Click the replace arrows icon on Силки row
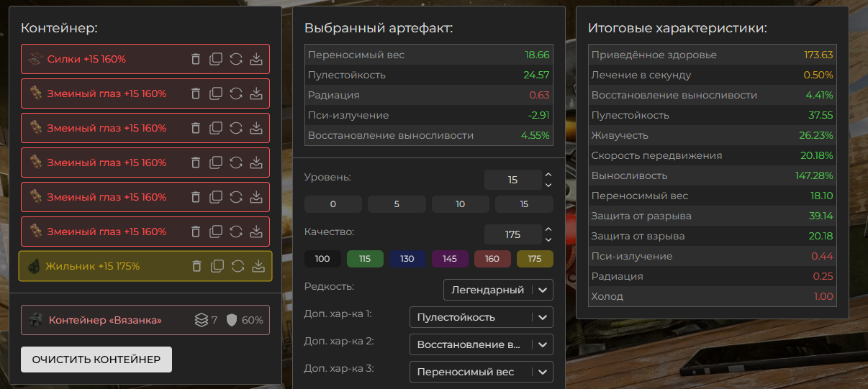868x389 pixels. [x=236, y=59]
